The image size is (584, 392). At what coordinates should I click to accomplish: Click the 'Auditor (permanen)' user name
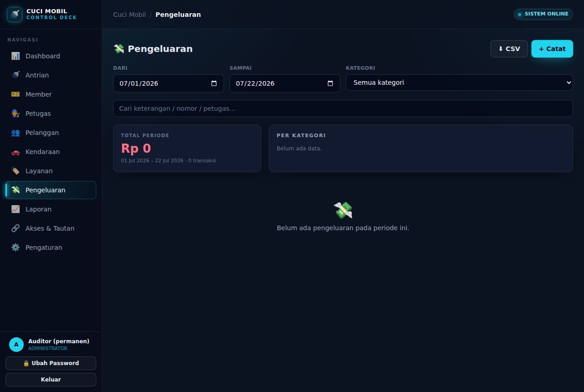[59, 341]
